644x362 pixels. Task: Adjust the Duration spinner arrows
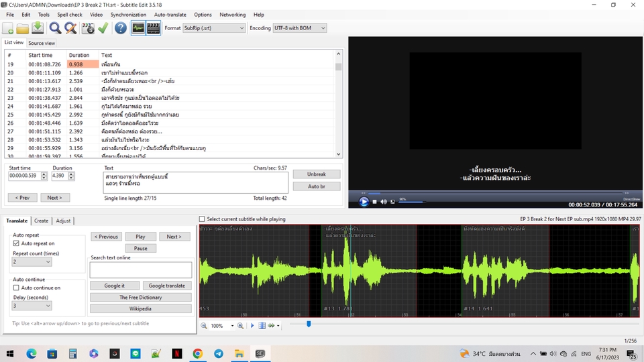pos(71,176)
